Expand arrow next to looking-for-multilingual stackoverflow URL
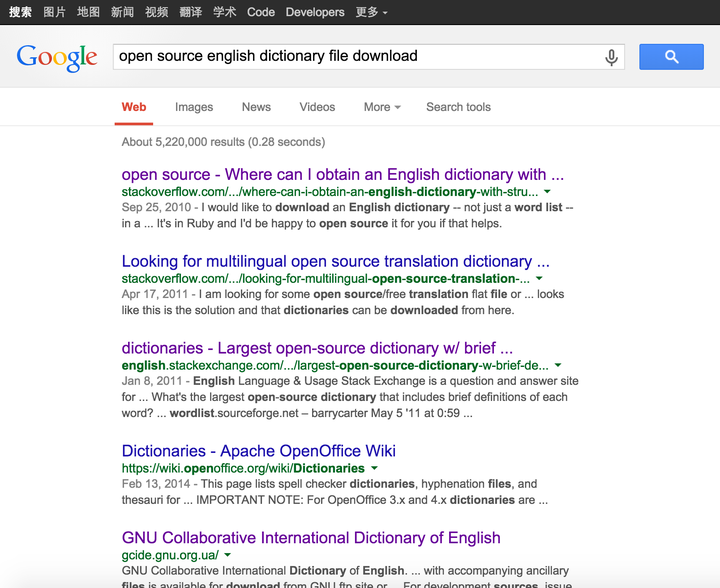Image resolution: width=720 pixels, height=588 pixels. coord(539,278)
